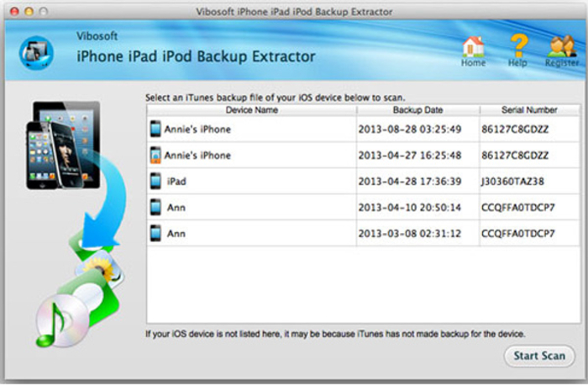Click the Start Scan button

coord(539,356)
